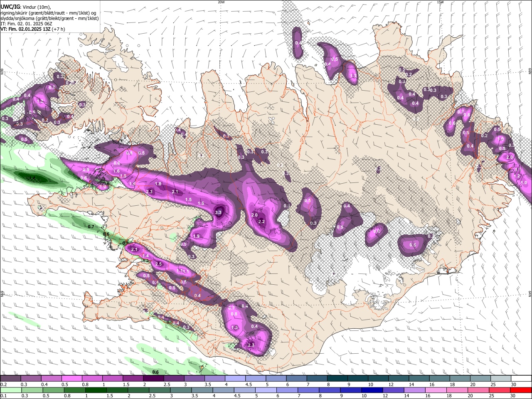This screenshot has width=532, height=399.
Task: Click the 0.4 label under the purple scale
Action: click(x=44, y=384)
